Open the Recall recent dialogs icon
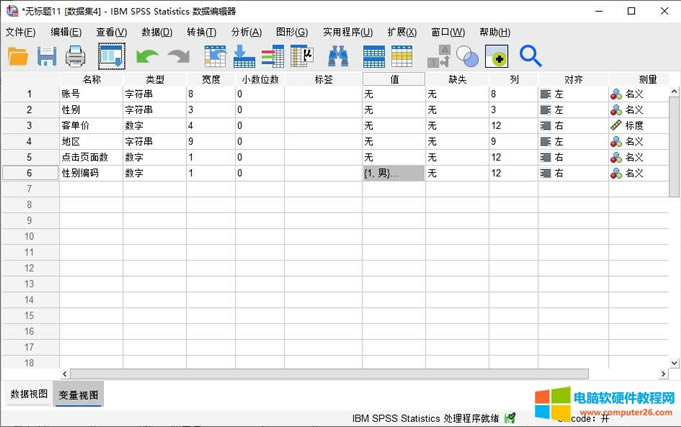 [x=110, y=57]
